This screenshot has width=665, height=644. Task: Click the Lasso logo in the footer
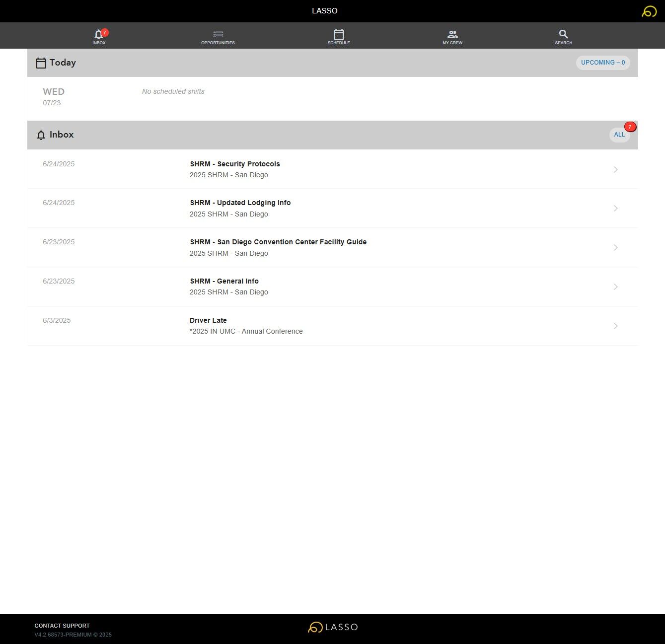(333, 627)
